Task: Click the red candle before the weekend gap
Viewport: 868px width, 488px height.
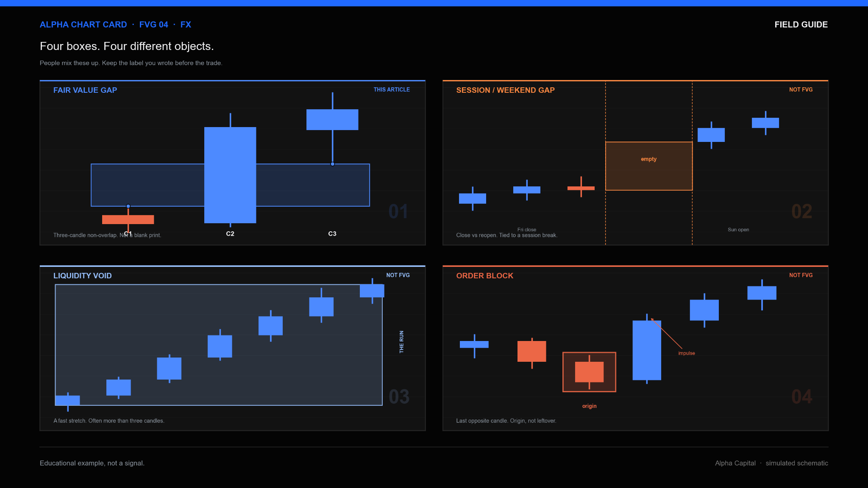Action: tap(581, 188)
